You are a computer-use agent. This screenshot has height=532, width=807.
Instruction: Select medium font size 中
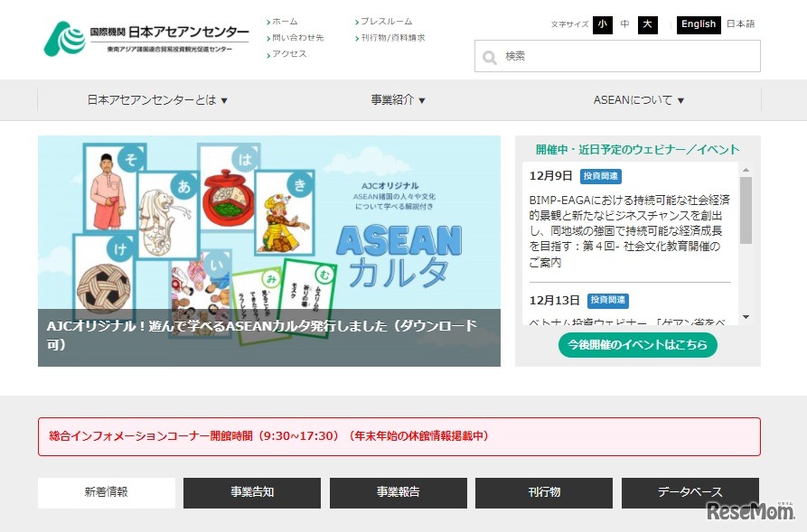(x=624, y=24)
